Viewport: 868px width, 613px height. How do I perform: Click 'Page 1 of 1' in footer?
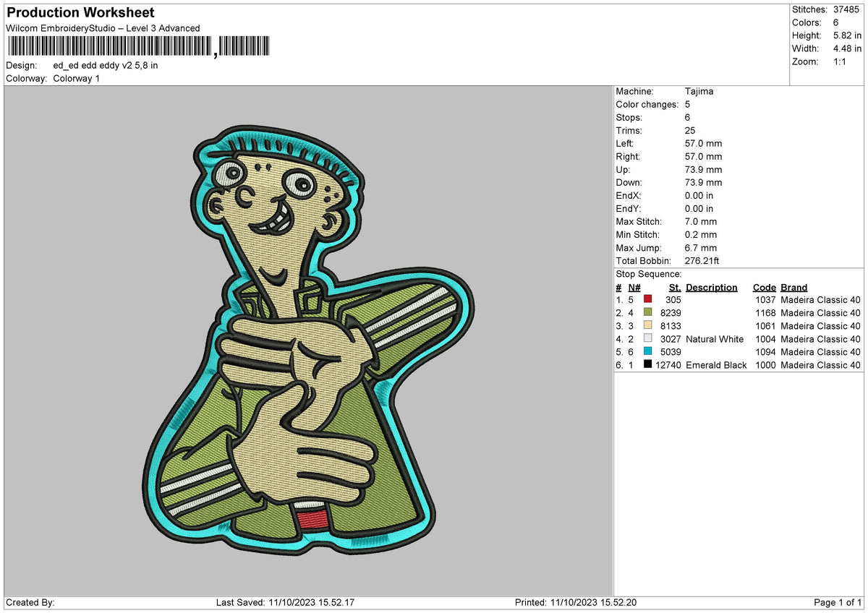(838, 602)
